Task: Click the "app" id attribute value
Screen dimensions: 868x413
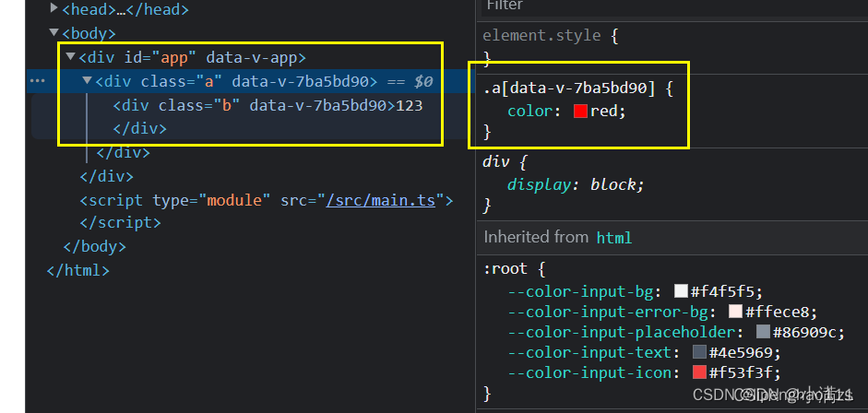Action: coord(174,57)
